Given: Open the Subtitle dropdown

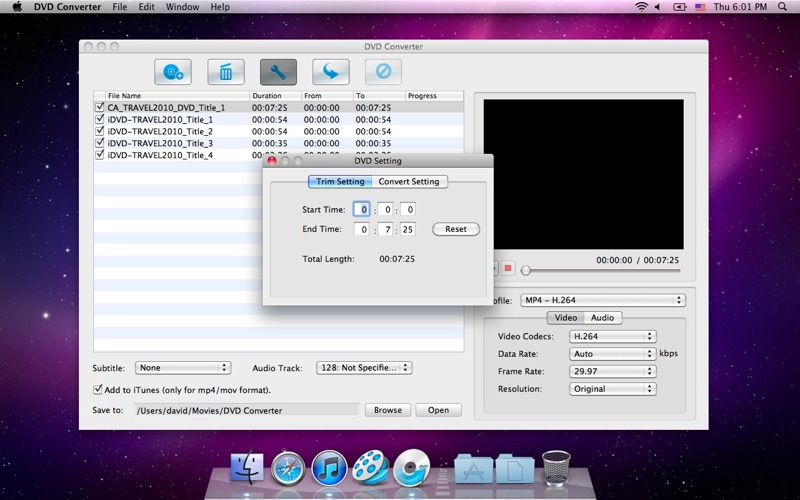Looking at the screenshot, I should click(x=183, y=367).
